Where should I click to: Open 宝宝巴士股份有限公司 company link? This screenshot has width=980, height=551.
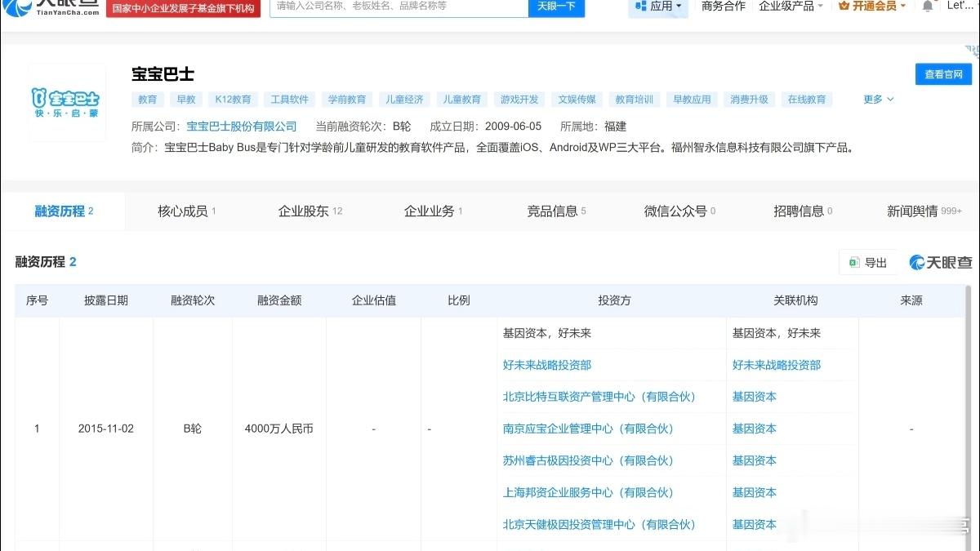[242, 127]
